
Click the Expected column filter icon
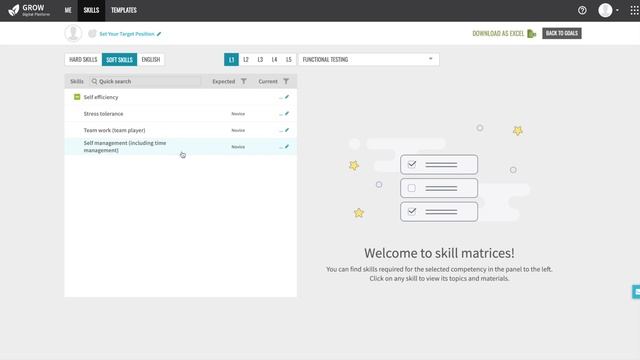pyautogui.click(x=244, y=81)
